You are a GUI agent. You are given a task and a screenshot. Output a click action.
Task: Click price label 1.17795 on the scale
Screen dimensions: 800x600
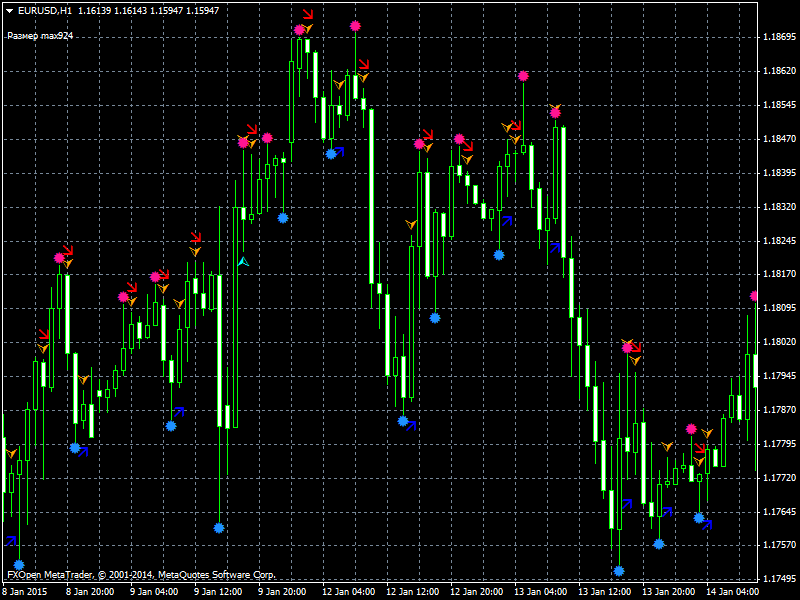click(779, 443)
